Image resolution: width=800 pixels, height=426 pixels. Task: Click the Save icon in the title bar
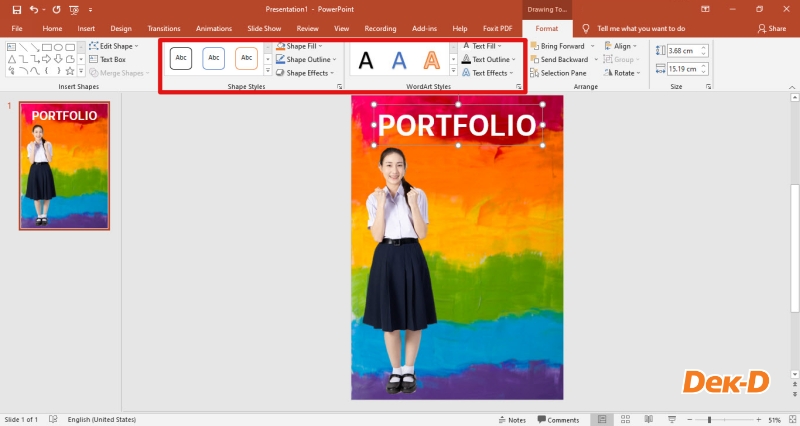(x=16, y=9)
